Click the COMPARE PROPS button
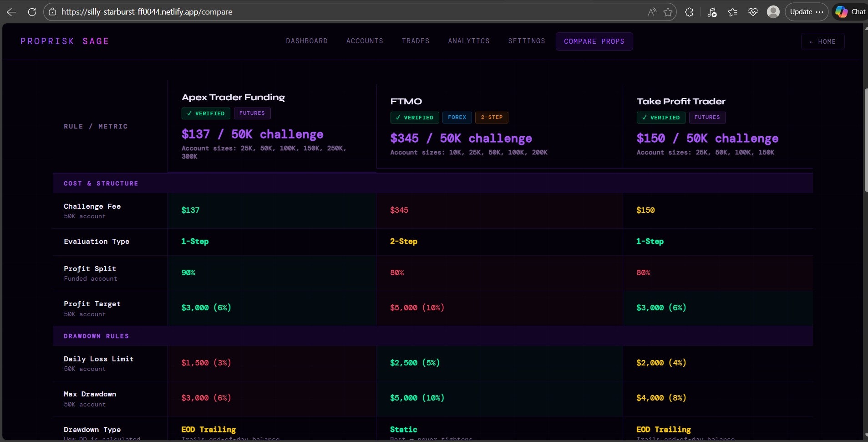This screenshot has width=868, height=442. tap(594, 41)
